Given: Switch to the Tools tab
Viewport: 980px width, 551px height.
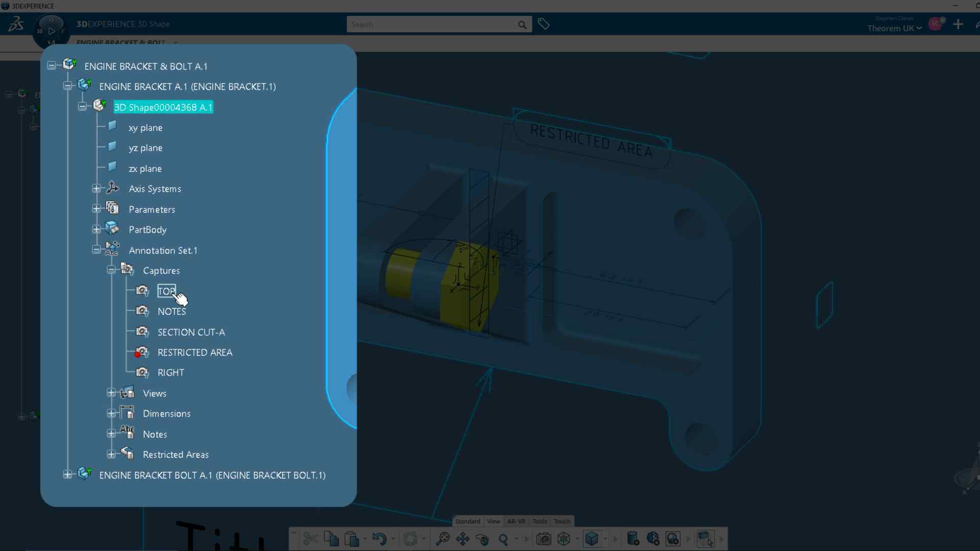Looking at the screenshot, I should tap(539, 521).
